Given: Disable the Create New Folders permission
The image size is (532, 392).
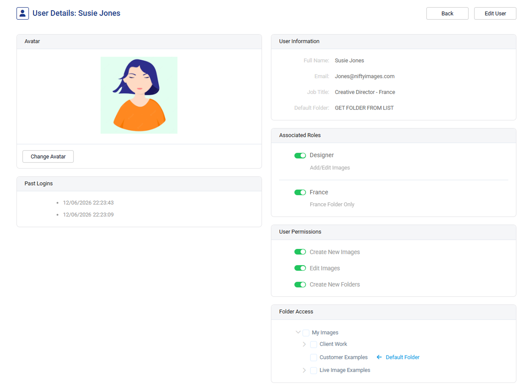Looking at the screenshot, I should click(x=300, y=284).
